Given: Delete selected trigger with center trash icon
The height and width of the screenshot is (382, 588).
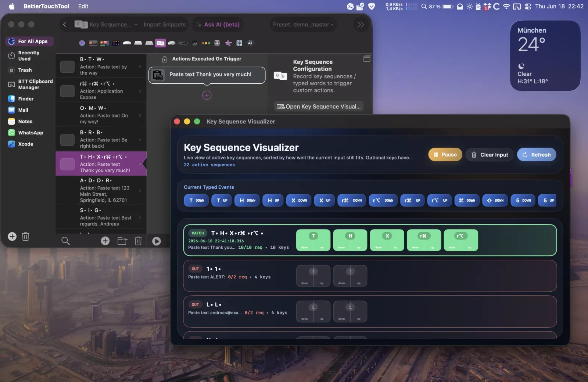Looking at the screenshot, I should pyautogui.click(x=138, y=241).
